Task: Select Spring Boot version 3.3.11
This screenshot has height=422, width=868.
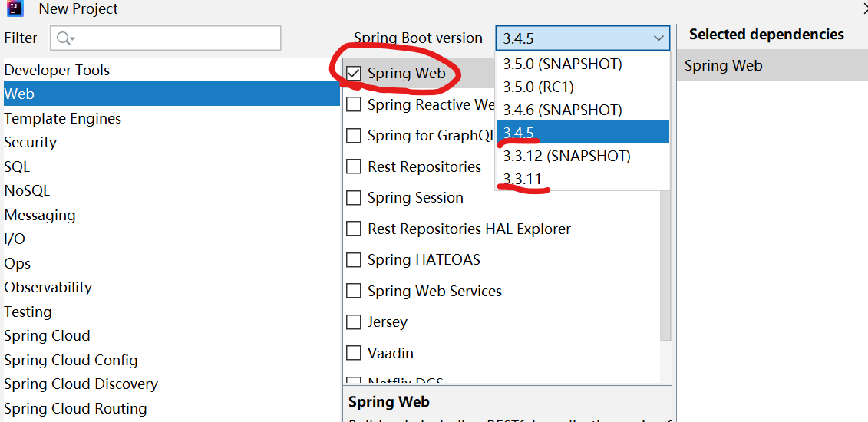Action: (x=583, y=178)
